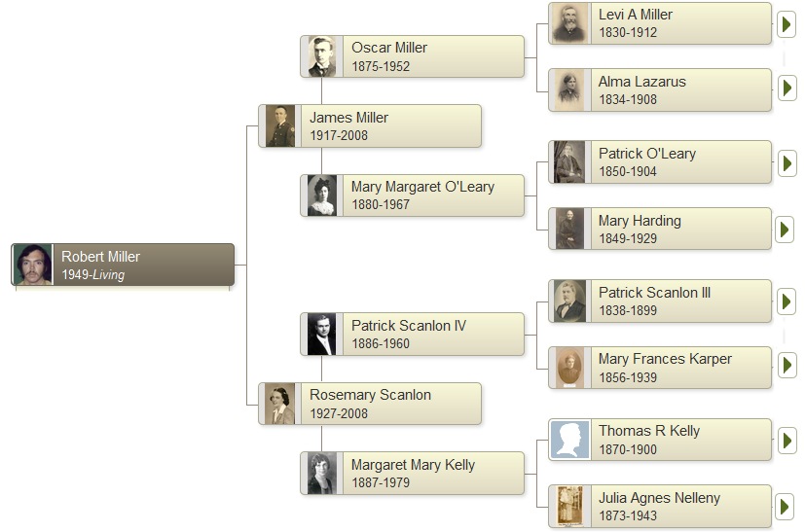
Task: Click the Robert Miller name text
Action: pos(100,257)
